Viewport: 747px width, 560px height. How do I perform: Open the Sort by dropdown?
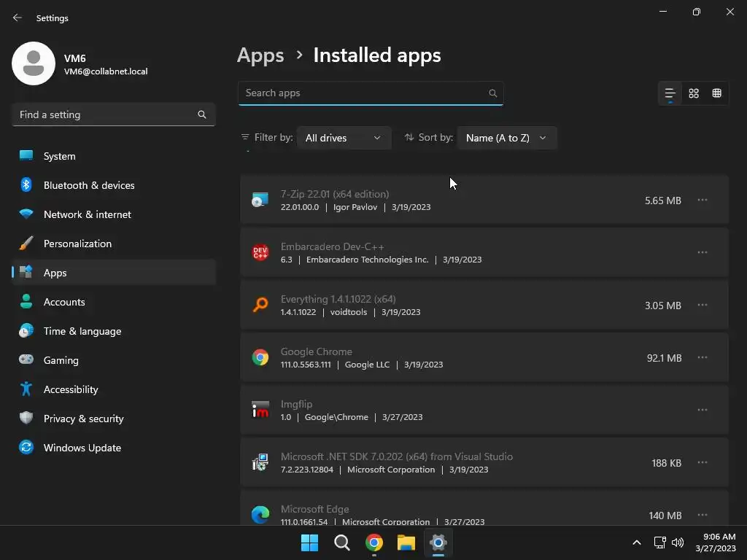(506, 138)
